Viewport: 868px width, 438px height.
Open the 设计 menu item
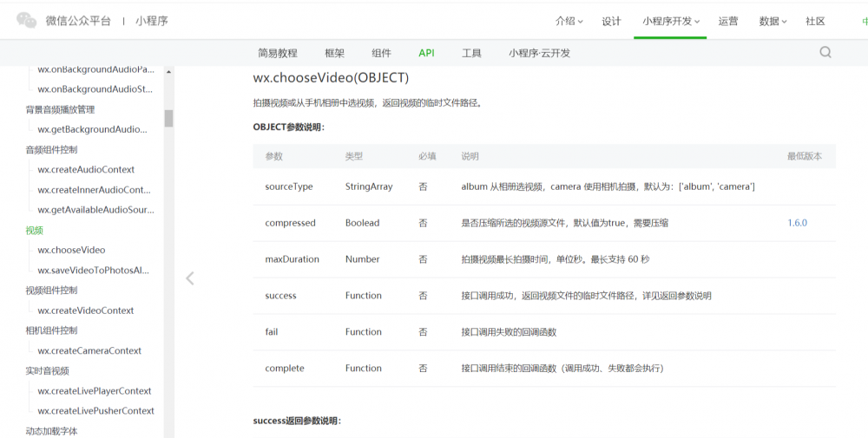click(x=611, y=21)
